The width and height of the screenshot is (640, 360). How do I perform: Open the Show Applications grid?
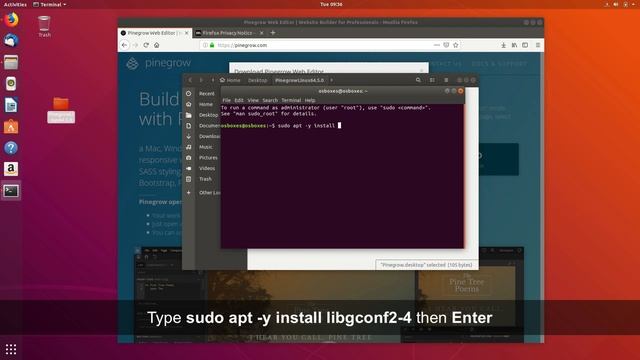(11, 349)
